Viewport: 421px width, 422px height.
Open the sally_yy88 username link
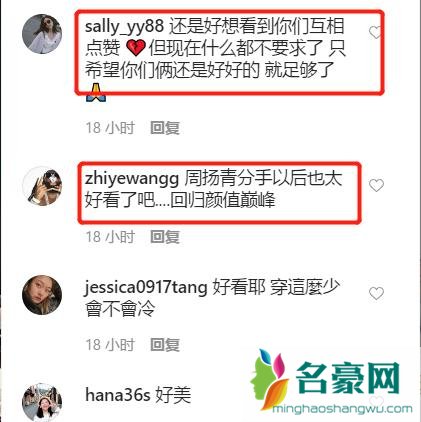tap(124, 26)
